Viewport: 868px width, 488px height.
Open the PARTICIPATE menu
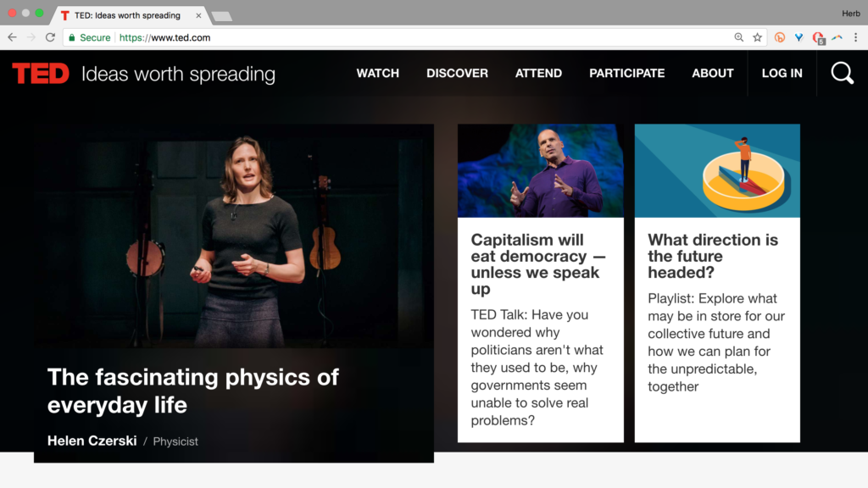(x=626, y=73)
